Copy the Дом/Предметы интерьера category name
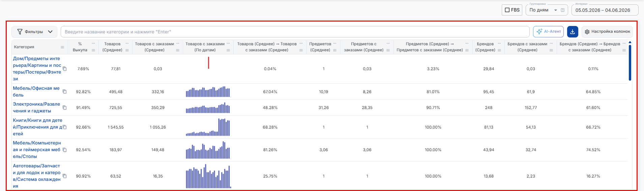This screenshot has width=644, height=191. click(x=65, y=69)
